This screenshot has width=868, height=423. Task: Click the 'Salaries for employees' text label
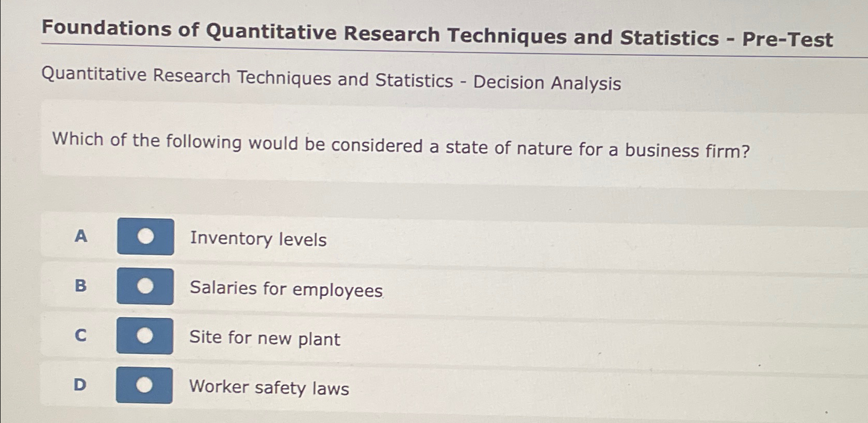[x=286, y=289]
